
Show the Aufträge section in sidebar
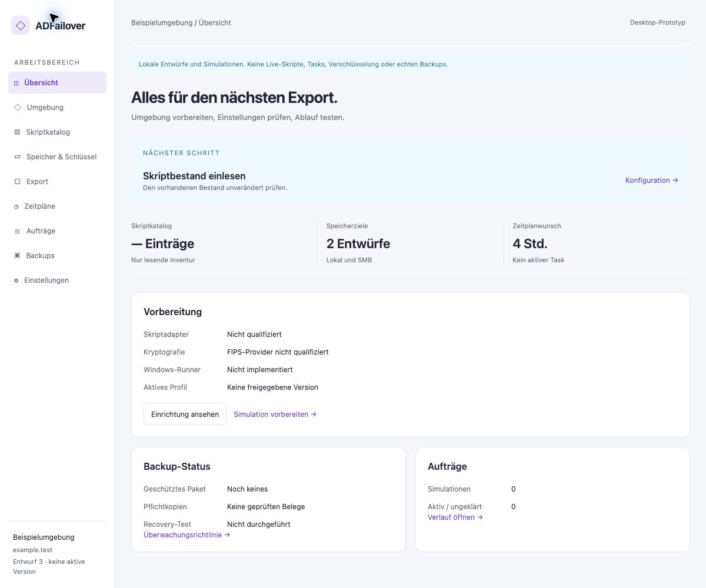click(x=57, y=231)
